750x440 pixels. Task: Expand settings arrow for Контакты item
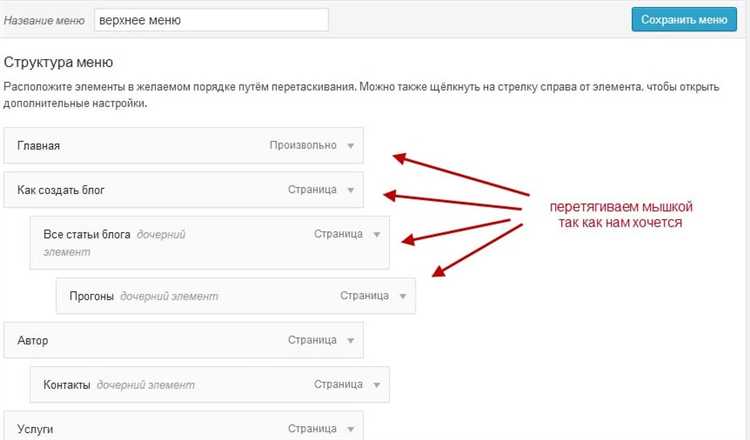pos(377,385)
